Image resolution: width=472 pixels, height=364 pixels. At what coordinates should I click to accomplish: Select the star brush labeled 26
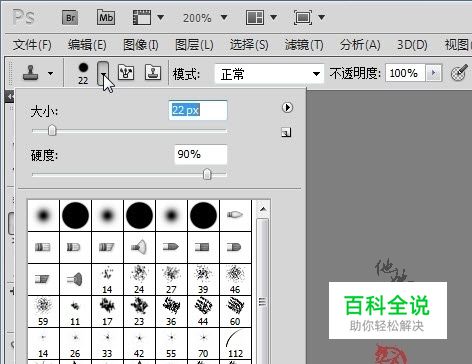(x=75, y=343)
